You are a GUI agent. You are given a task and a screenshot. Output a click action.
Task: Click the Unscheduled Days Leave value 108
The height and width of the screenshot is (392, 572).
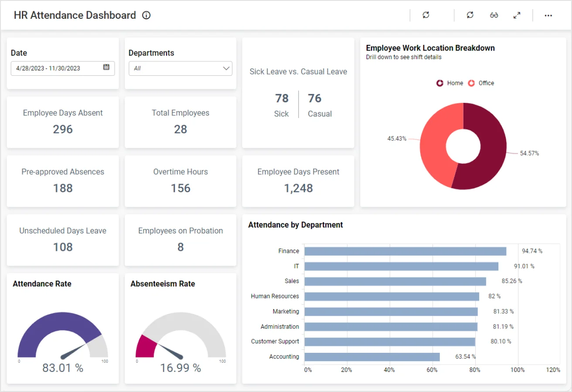(63, 247)
